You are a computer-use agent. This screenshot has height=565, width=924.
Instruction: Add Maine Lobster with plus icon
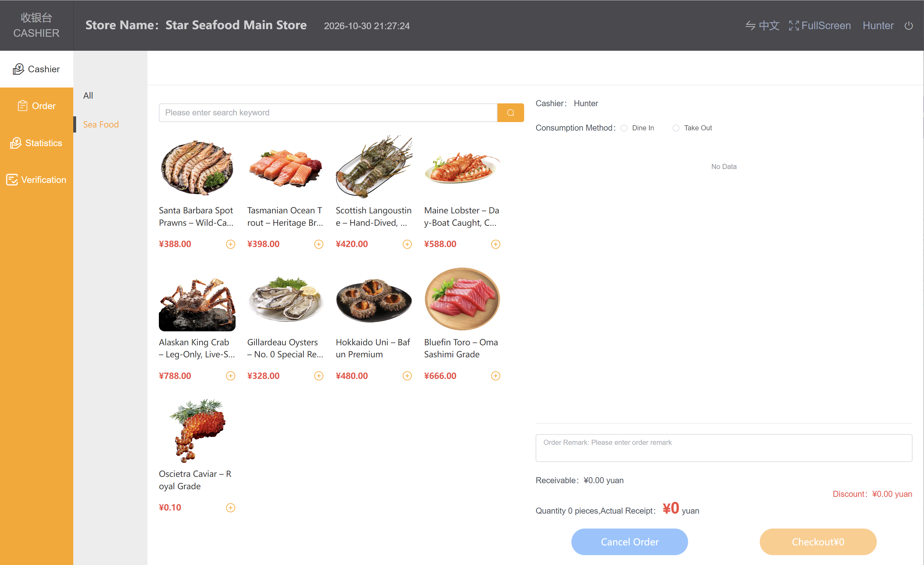coord(495,244)
